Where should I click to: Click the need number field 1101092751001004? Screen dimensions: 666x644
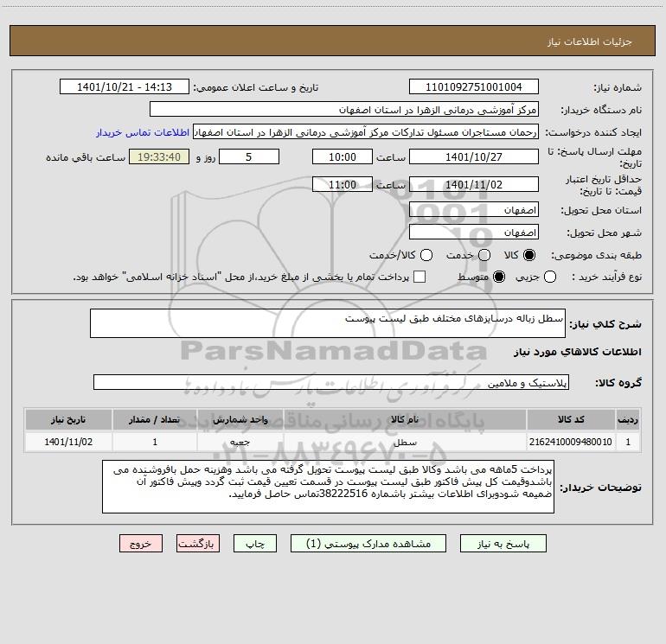tap(474, 86)
